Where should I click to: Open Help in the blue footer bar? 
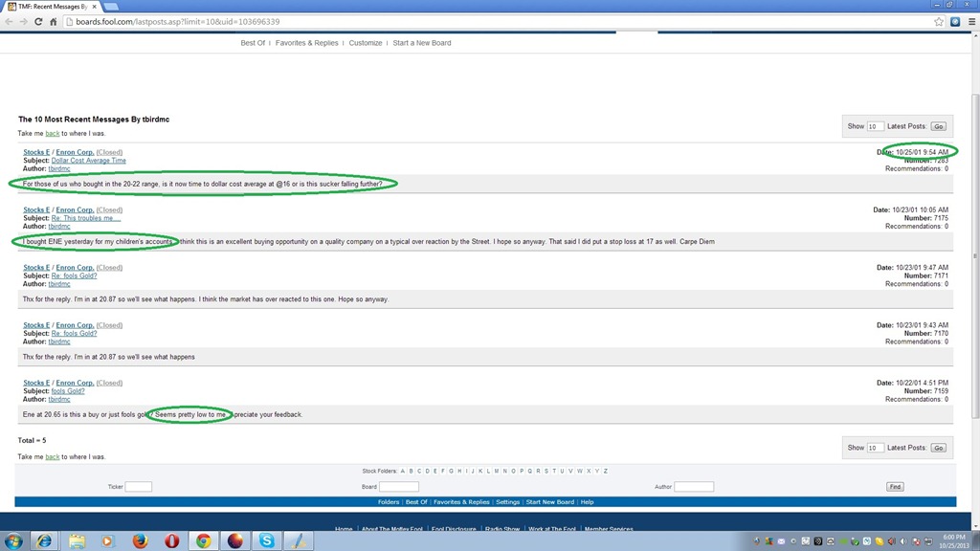(587, 502)
